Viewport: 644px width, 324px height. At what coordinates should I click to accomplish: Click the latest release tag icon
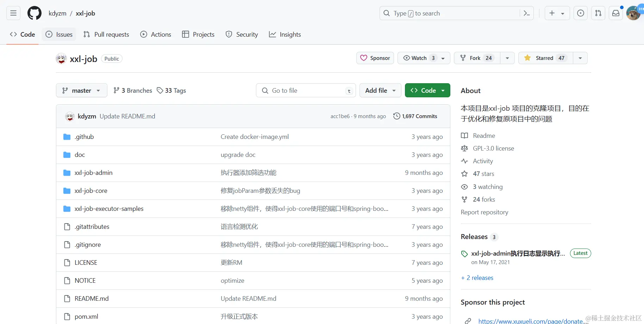coord(464,254)
